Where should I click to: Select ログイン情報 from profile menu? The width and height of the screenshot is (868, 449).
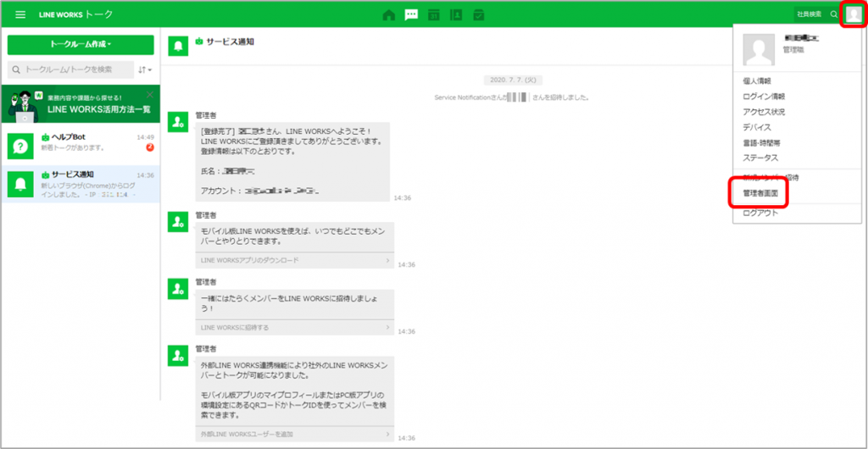[x=764, y=97]
